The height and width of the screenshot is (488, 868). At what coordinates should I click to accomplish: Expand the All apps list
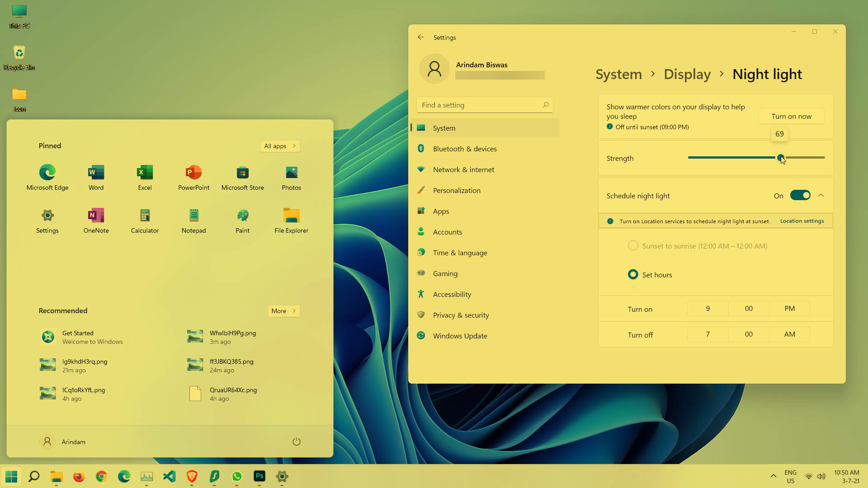pyautogui.click(x=280, y=146)
